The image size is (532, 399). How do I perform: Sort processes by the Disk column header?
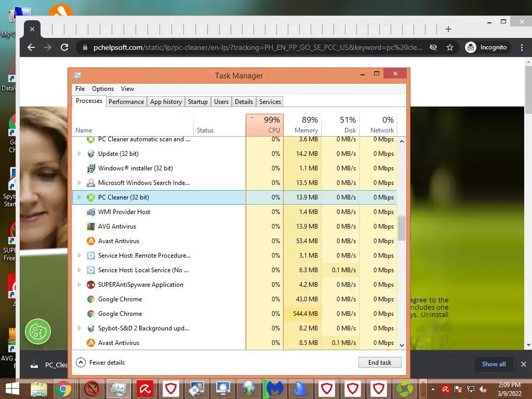(x=341, y=125)
